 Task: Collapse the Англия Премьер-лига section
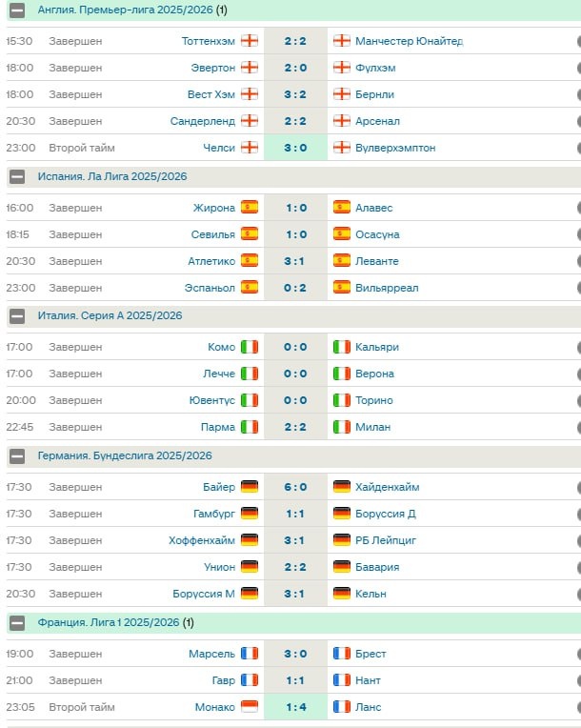point(17,10)
